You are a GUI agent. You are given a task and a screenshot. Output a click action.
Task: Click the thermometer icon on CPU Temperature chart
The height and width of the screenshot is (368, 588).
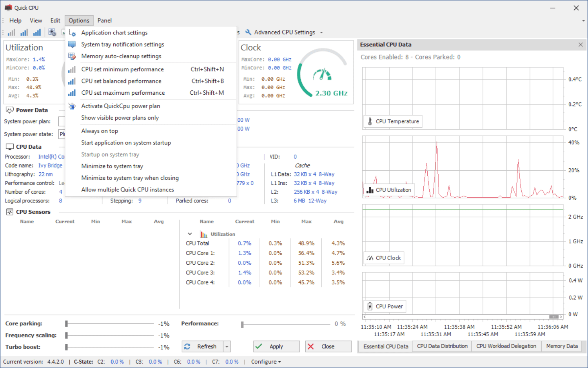click(x=370, y=121)
